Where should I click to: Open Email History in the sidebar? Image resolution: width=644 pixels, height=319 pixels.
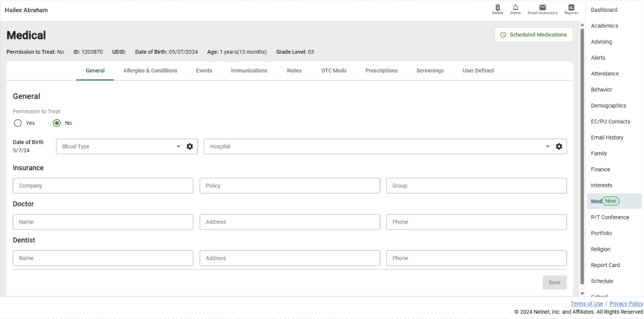(x=607, y=138)
